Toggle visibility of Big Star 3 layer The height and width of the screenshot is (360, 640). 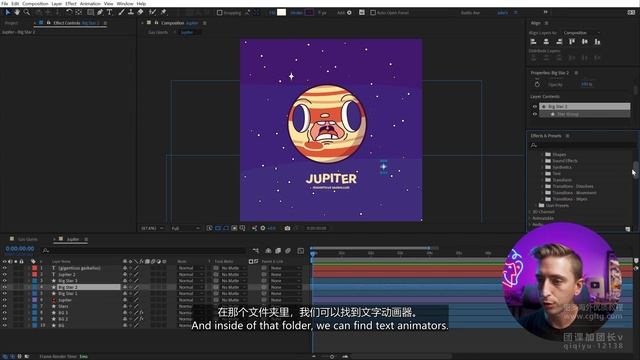(x=4, y=281)
